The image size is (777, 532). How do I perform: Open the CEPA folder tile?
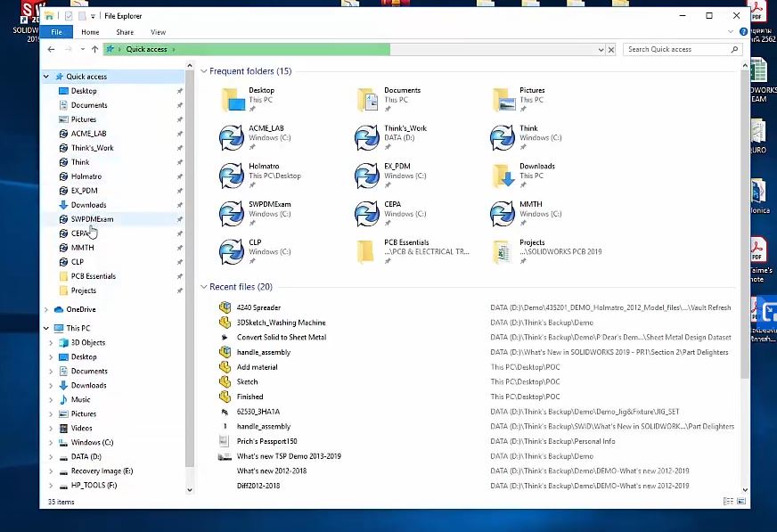[x=391, y=214]
